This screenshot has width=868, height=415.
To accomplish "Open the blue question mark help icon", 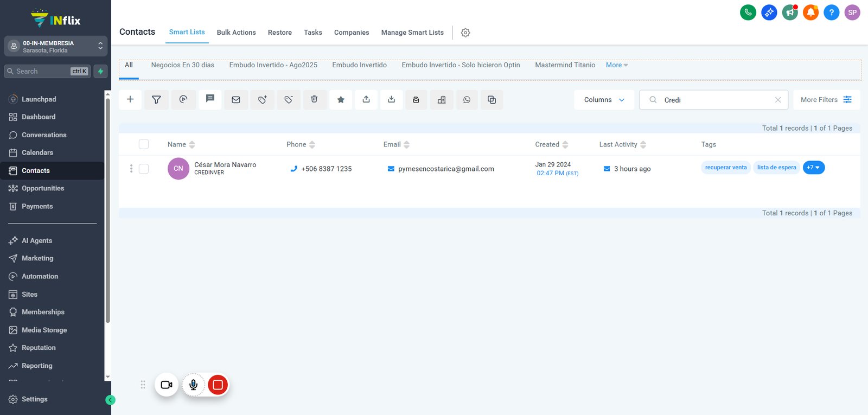I will [831, 12].
